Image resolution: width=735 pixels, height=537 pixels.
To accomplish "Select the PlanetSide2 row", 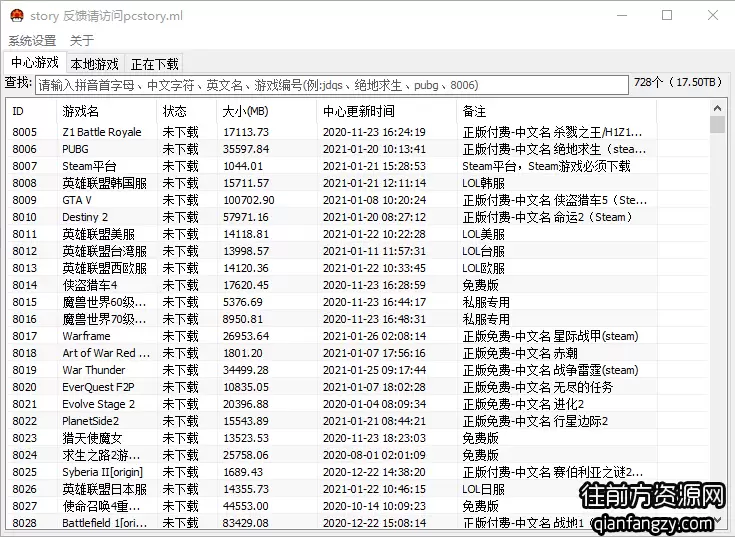I will click(358, 421).
